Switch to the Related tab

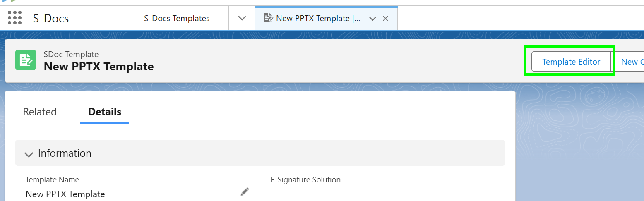coord(40,112)
